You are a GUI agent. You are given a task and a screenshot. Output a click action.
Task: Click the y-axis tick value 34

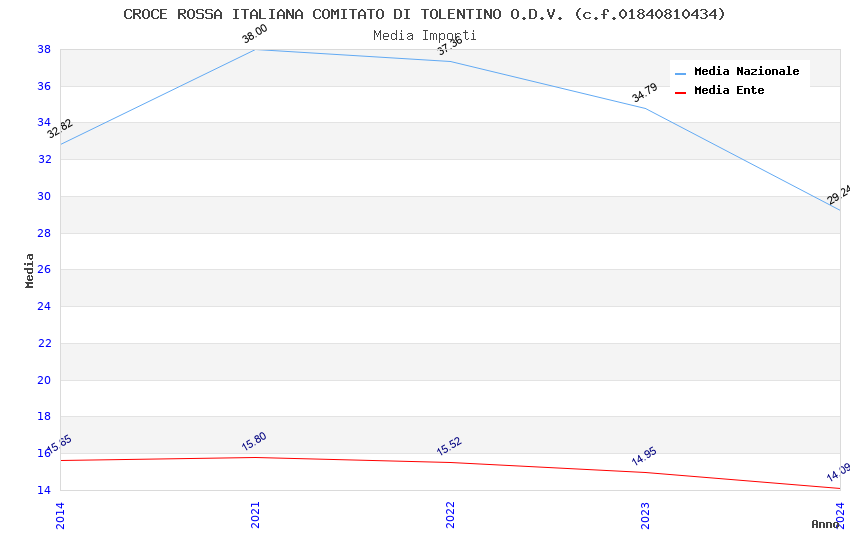44,122
